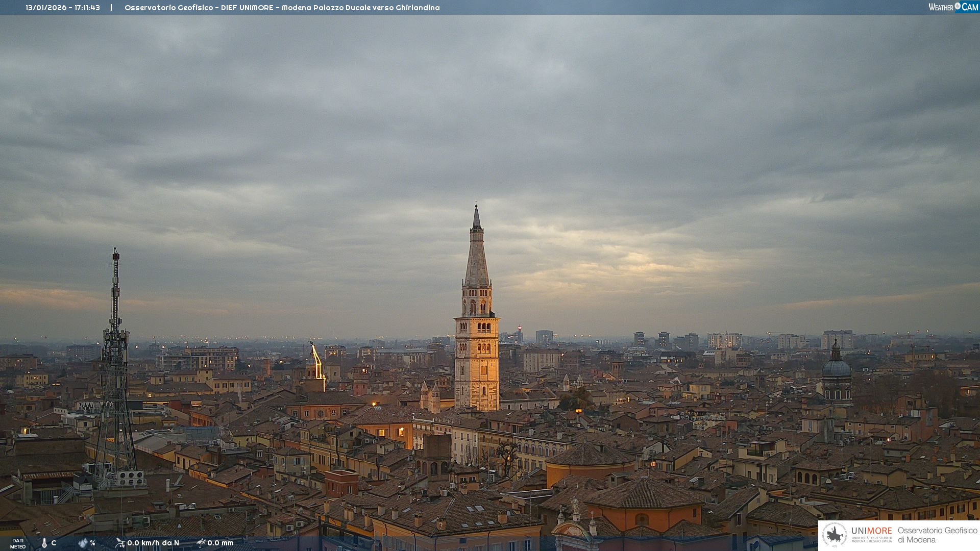Image resolution: width=980 pixels, height=551 pixels.
Task: Click the humidity droplets icon
Action: click(x=83, y=543)
